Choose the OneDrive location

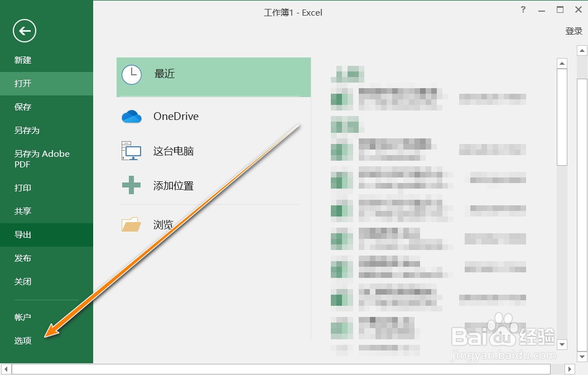click(214, 116)
